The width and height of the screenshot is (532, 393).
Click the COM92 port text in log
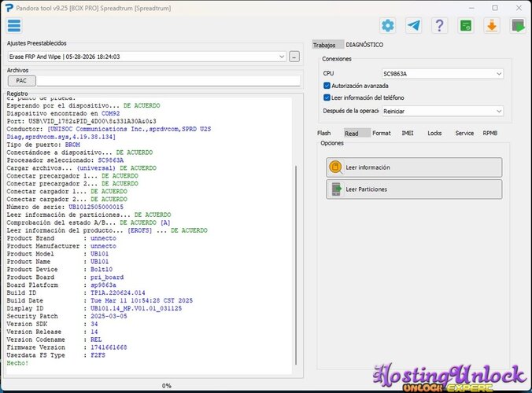click(111, 113)
